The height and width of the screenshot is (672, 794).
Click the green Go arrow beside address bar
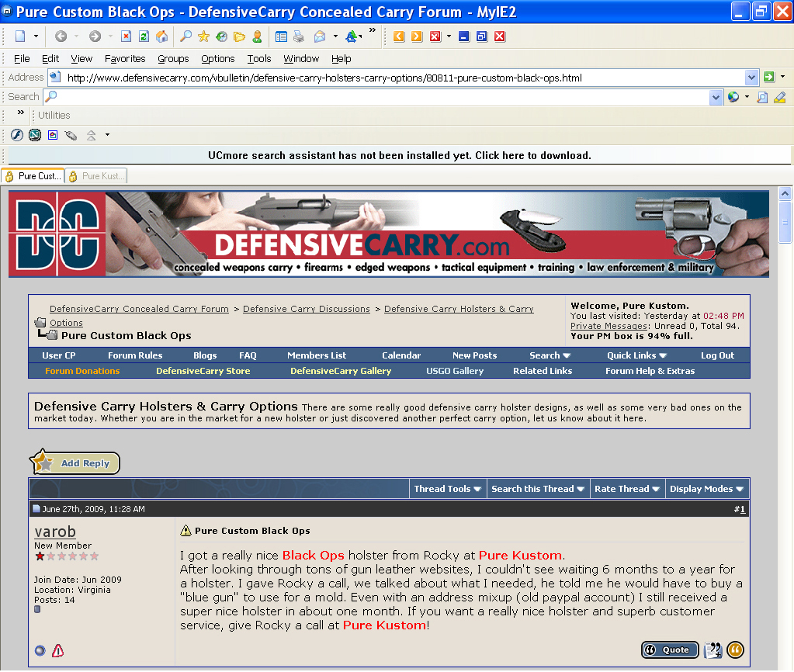768,77
